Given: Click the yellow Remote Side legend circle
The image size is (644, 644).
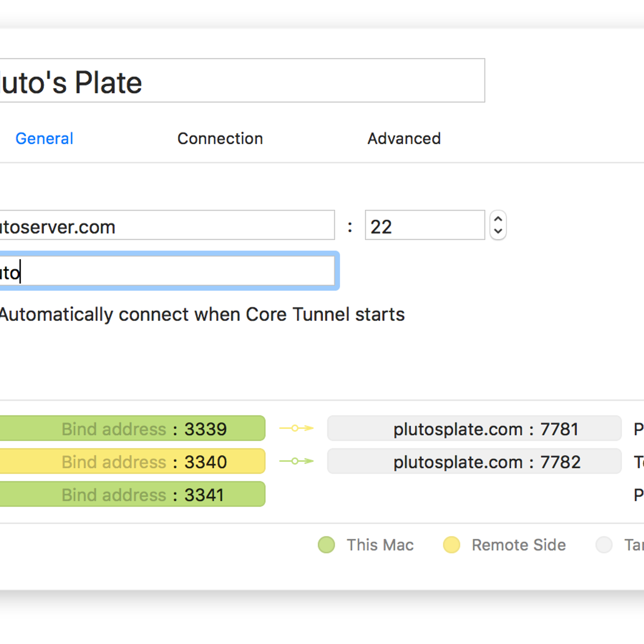Looking at the screenshot, I should coord(452,545).
